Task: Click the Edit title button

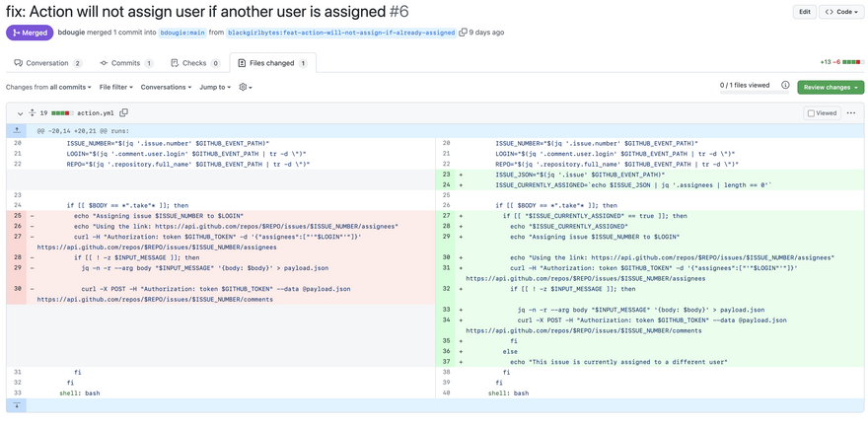Action: point(805,12)
